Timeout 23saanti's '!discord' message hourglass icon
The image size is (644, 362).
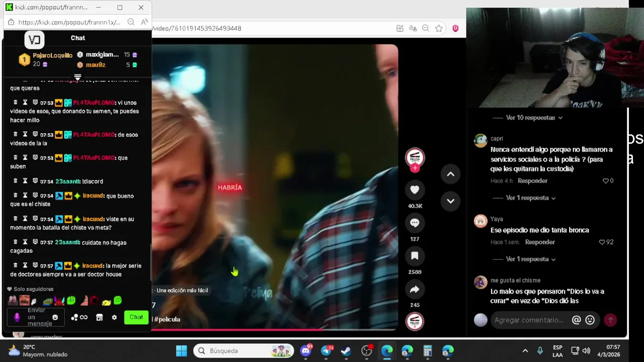pos(25,181)
